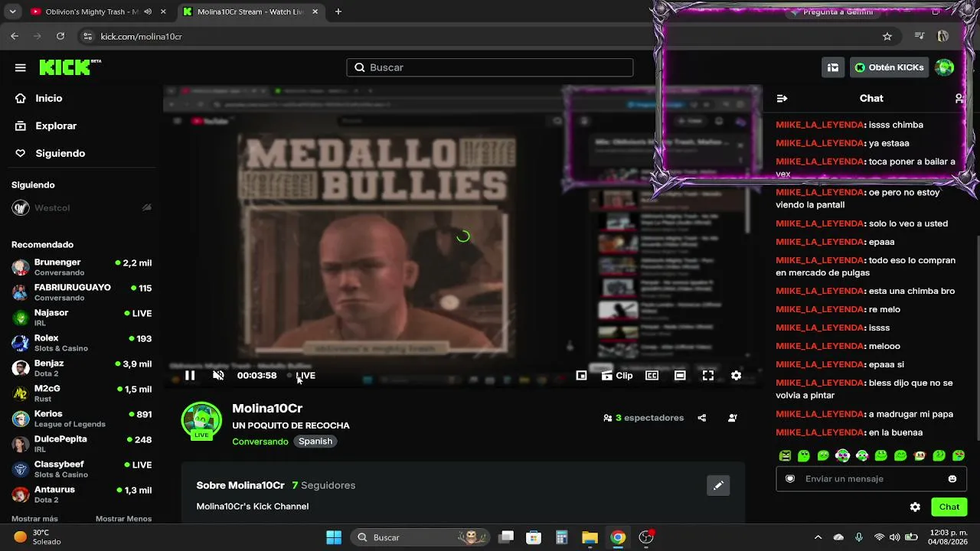This screenshot has height=551, width=980.
Task: Open recommended channel Kerios
Action: click(81, 419)
